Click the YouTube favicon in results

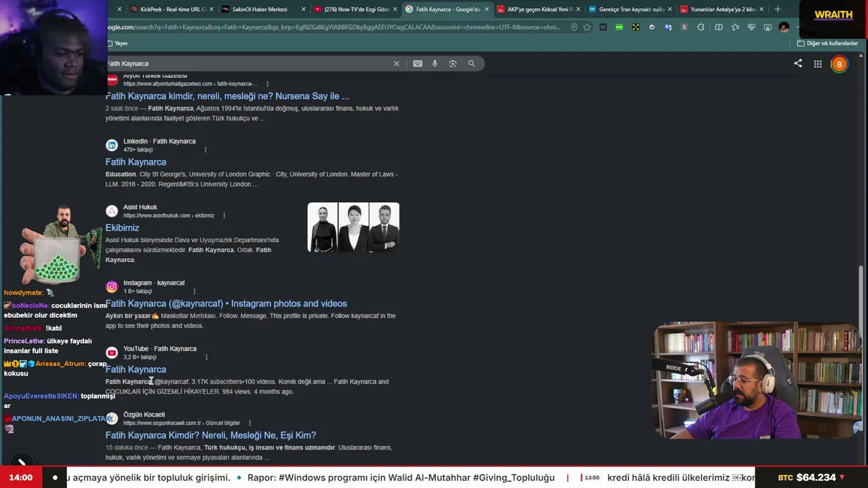[112, 352]
